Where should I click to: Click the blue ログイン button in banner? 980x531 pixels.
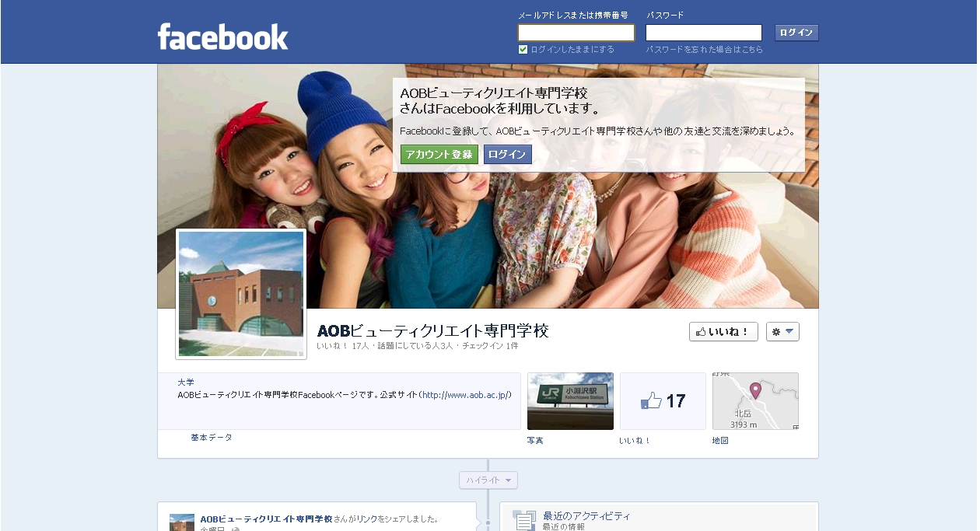[x=508, y=155]
